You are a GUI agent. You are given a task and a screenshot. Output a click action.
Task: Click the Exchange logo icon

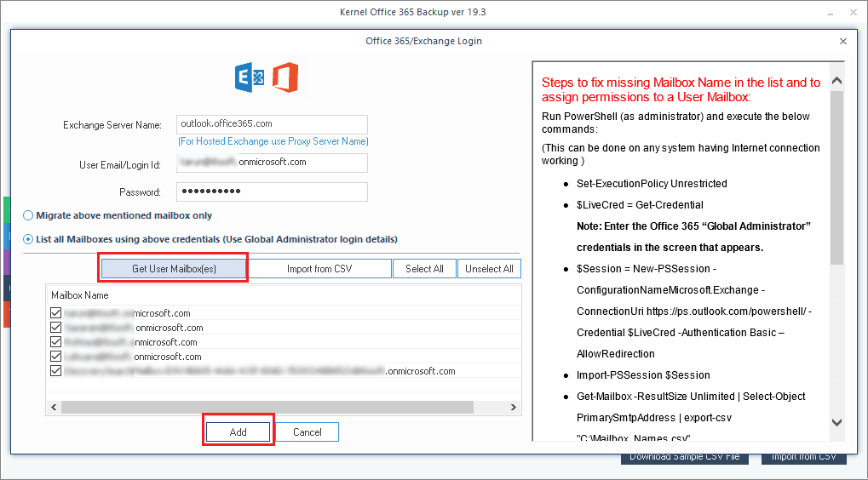[250, 77]
